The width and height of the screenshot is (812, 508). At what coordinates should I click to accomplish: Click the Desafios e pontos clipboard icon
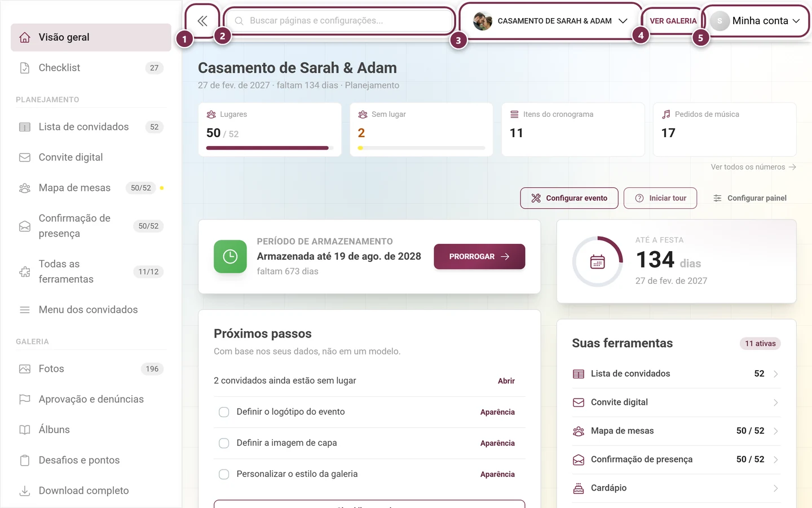[x=25, y=460]
